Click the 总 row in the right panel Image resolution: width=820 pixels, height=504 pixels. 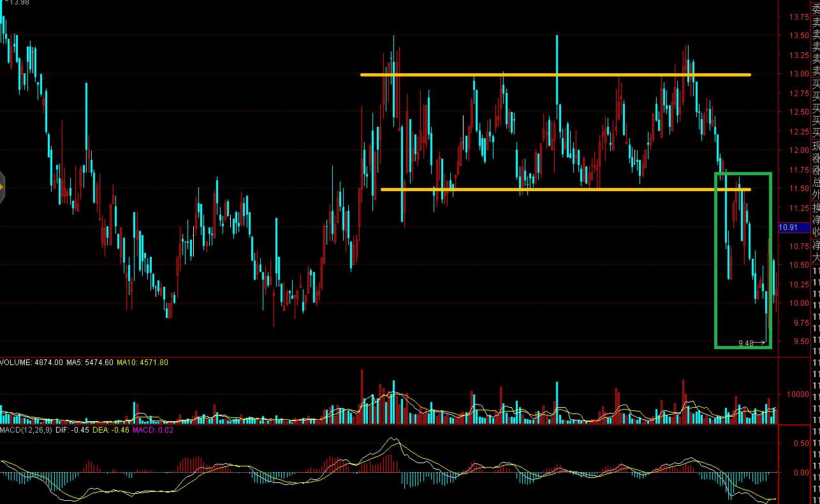click(x=816, y=183)
